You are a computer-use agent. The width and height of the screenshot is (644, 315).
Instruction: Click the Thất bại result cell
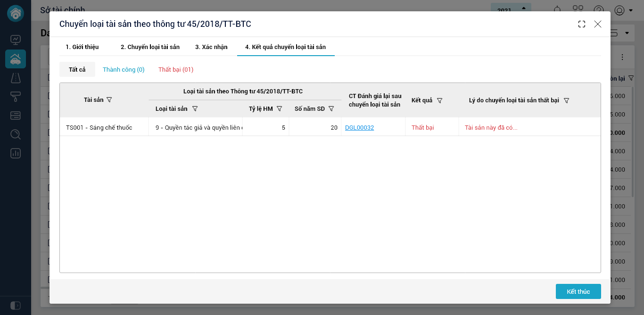(x=432, y=127)
